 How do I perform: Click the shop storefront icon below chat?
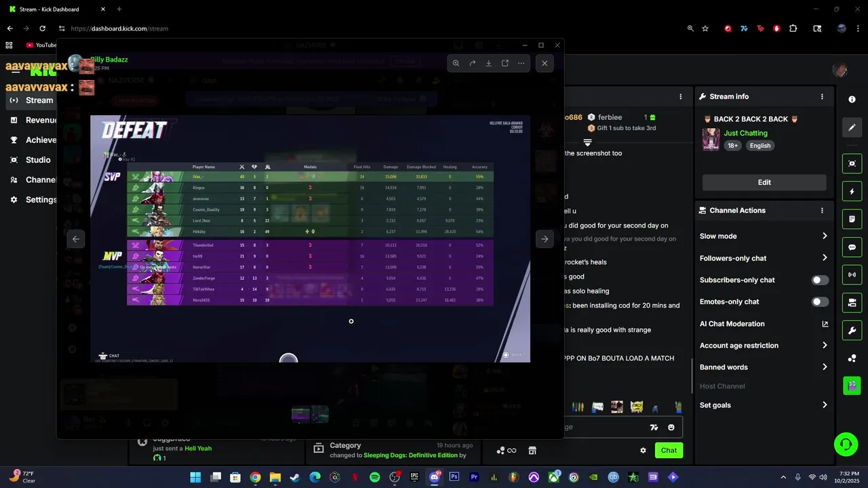coord(532,451)
